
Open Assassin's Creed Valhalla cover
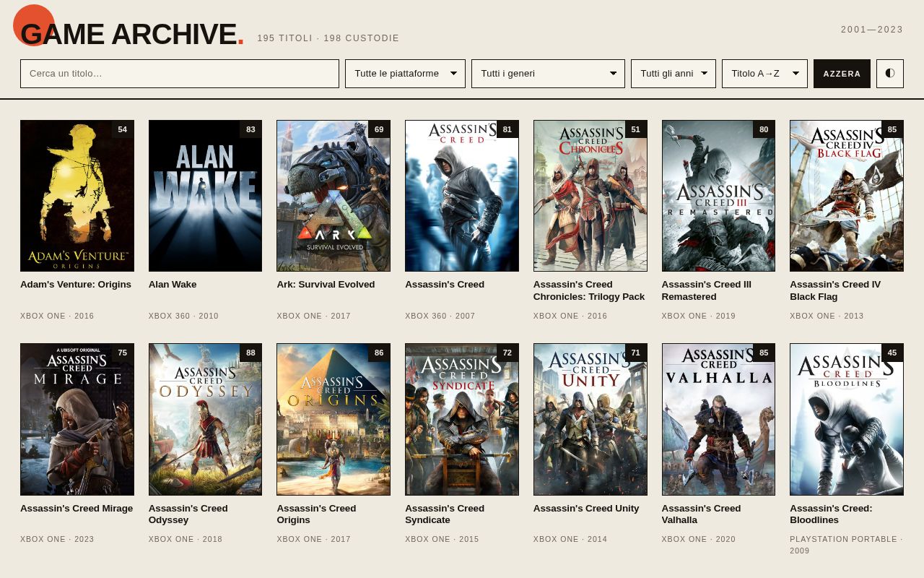[718, 419]
